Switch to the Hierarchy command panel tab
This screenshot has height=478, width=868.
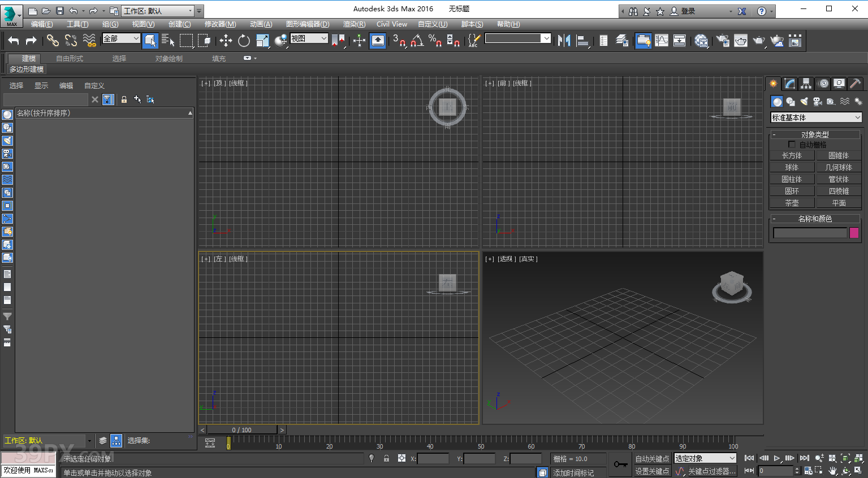[806, 84]
